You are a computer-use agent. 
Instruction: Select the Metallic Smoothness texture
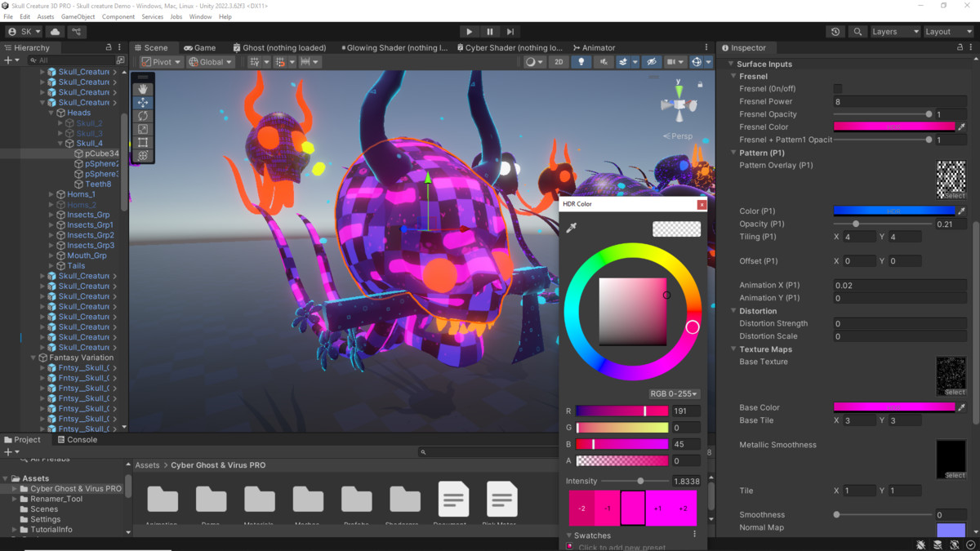coord(951,460)
